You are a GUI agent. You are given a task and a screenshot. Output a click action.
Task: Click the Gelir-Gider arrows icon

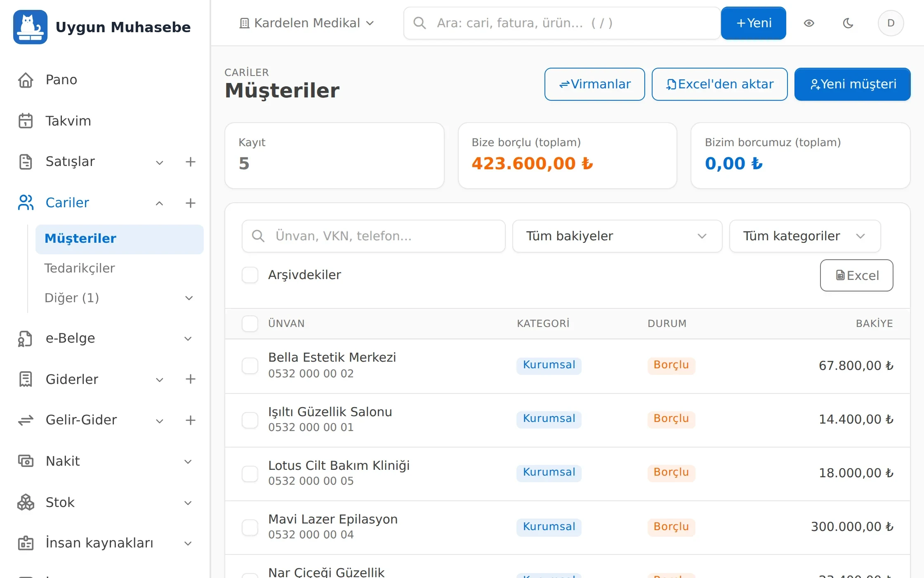click(x=26, y=420)
